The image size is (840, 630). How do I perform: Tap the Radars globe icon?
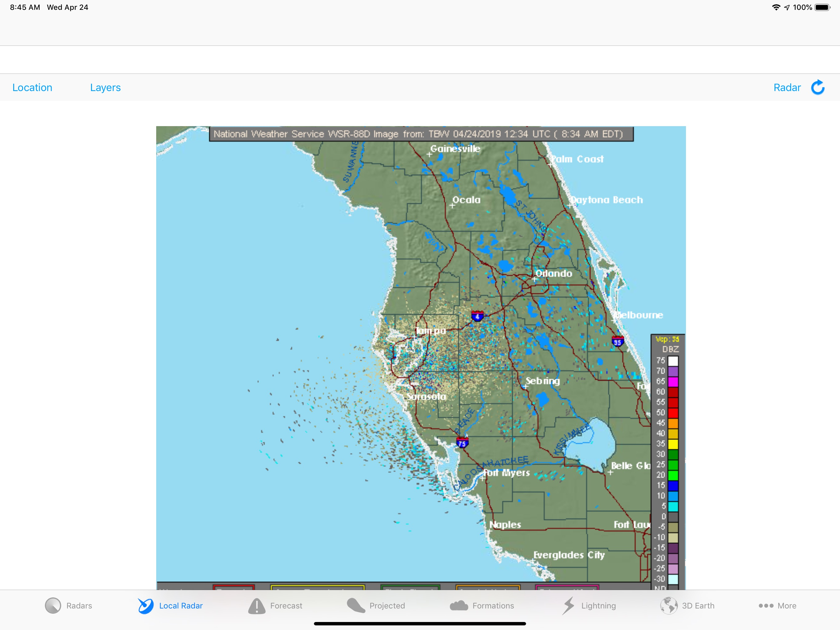53,606
